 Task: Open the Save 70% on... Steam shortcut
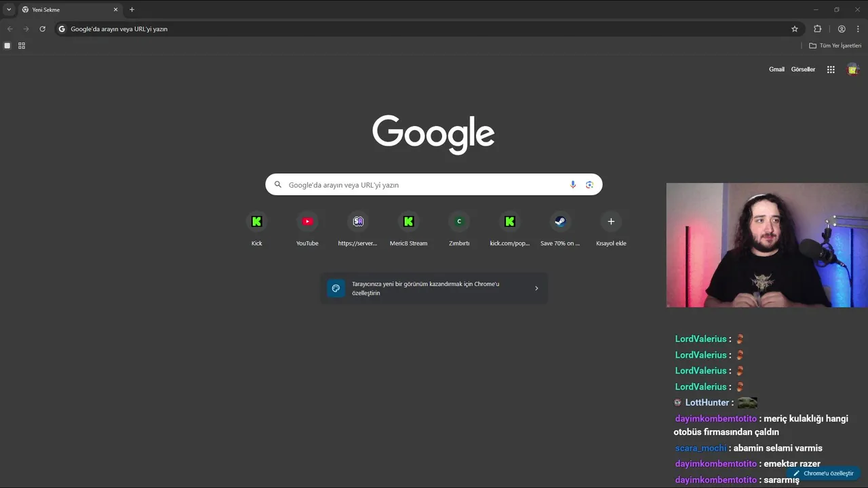tap(560, 229)
